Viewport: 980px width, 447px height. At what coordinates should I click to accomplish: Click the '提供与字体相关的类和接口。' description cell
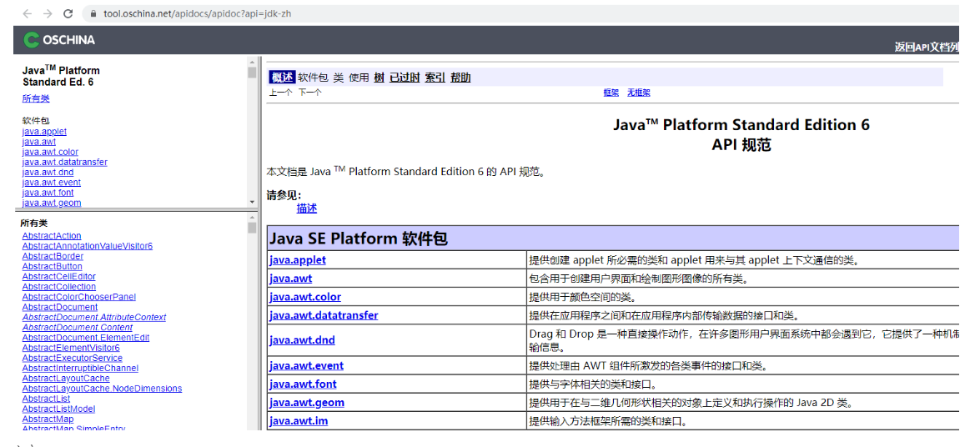click(744, 384)
